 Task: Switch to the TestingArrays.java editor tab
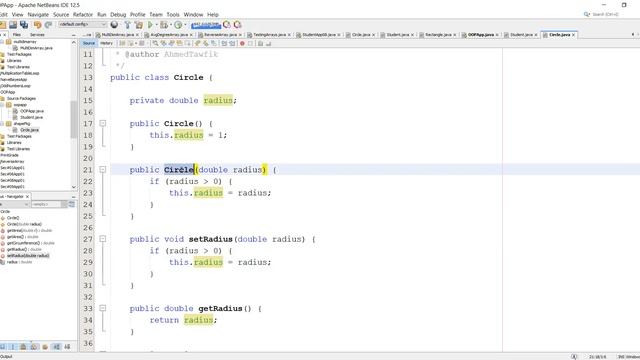pos(269,35)
